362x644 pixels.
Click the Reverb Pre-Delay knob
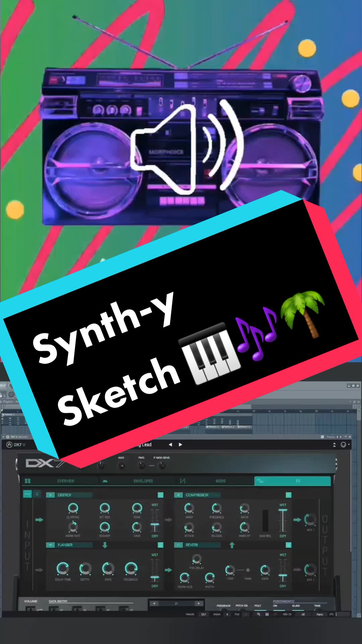click(196, 559)
